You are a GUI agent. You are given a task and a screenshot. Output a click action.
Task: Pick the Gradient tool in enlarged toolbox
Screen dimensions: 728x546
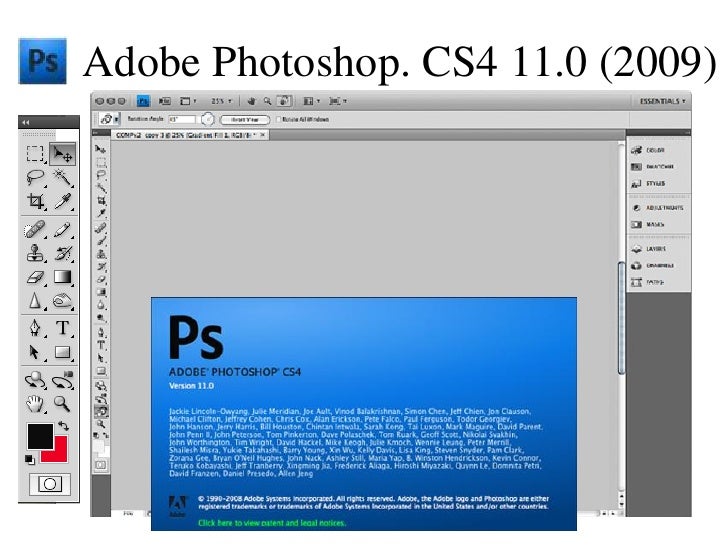(x=62, y=277)
